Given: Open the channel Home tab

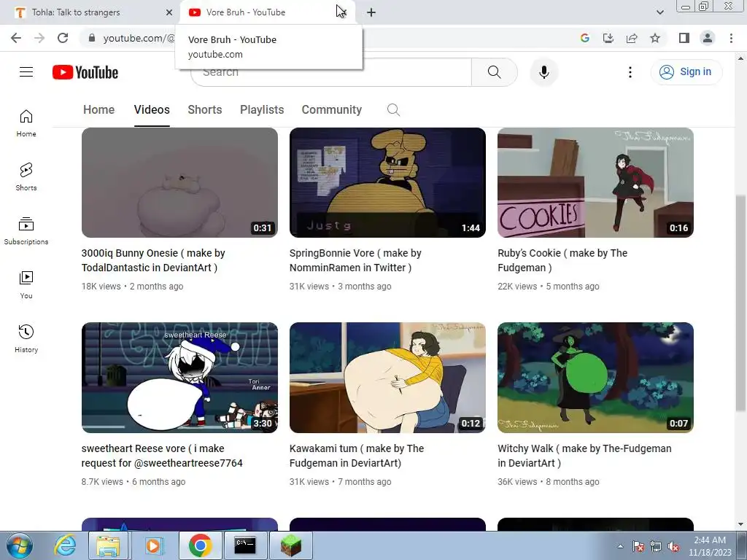Looking at the screenshot, I should tap(99, 110).
